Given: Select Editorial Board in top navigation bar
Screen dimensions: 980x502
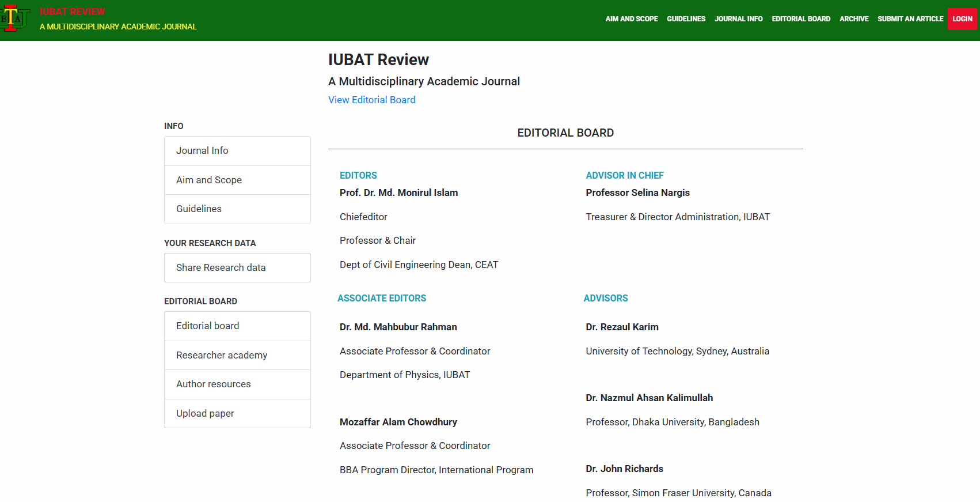Looking at the screenshot, I should (801, 19).
